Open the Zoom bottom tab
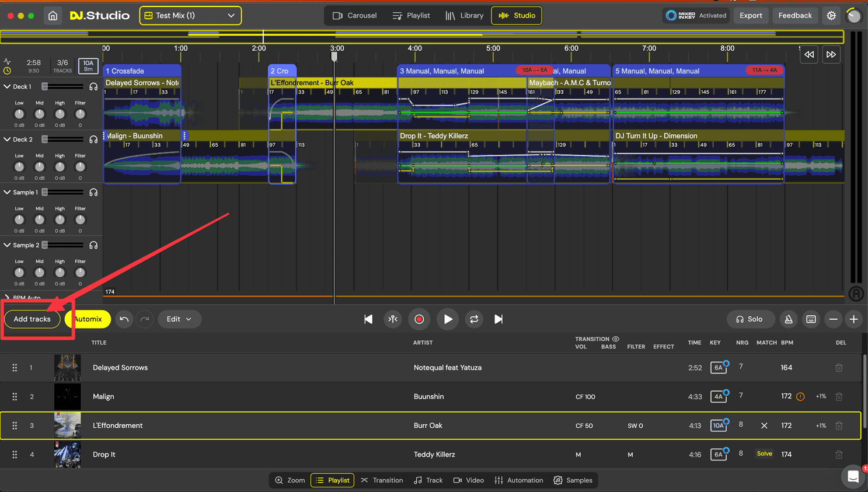The image size is (868, 492). pyautogui.click(x=290, y=480)
